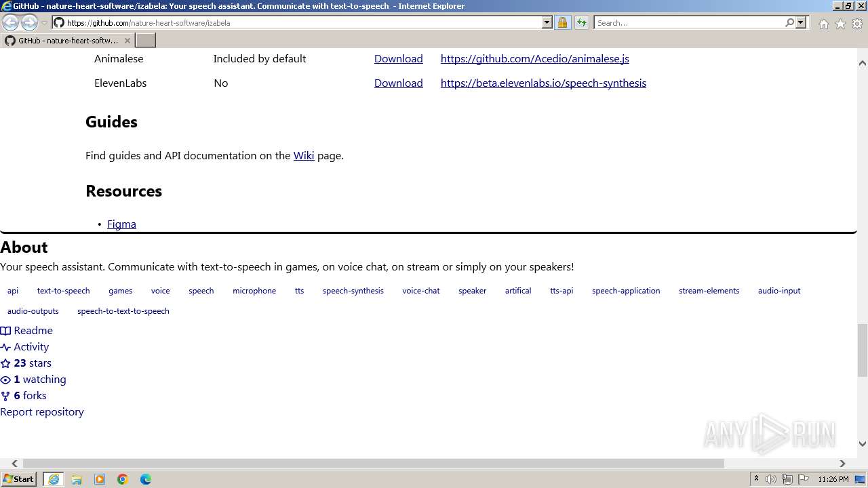Select the speaker topic tag

point(472,291)
